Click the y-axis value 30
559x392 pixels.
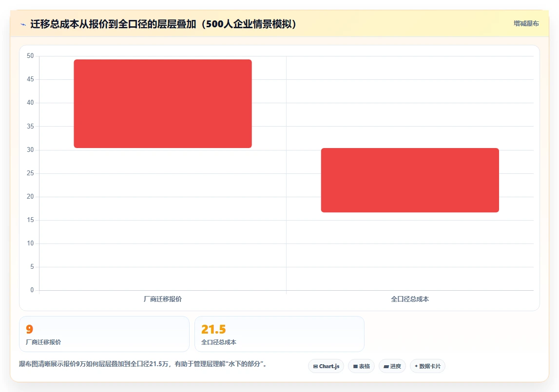click(x=30, y=149)
